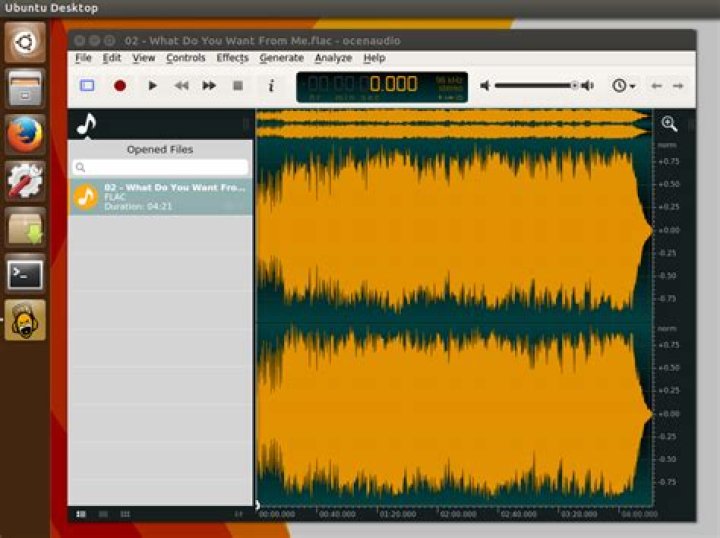The image size is (720, 538).
Task: Click the orange note icon of the opened file
Action: (85, 197)
